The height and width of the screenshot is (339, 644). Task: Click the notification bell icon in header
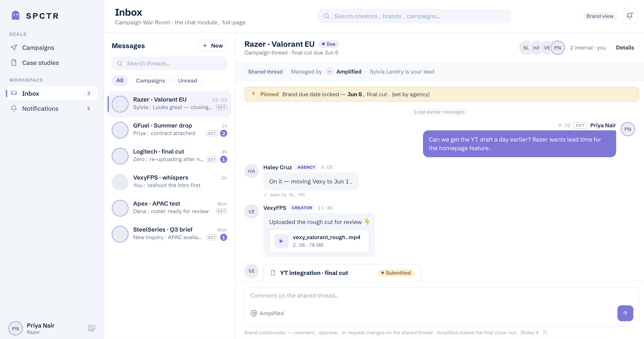click(x=629, y=16)
